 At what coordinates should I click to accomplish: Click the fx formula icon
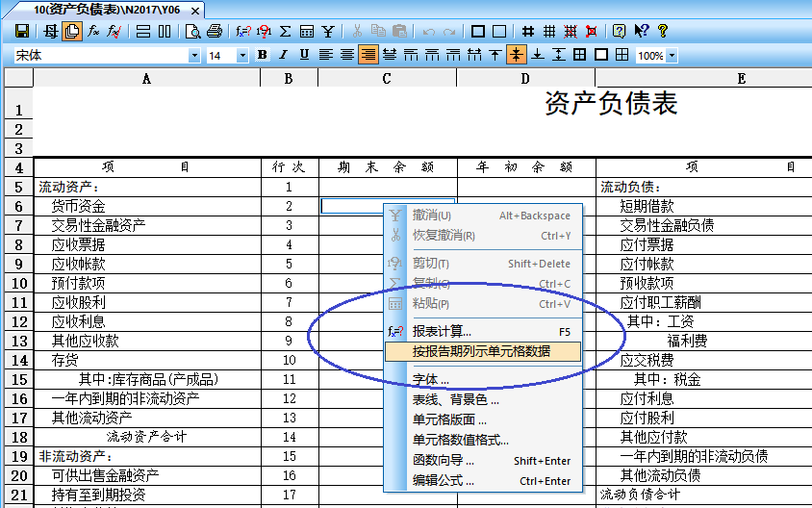[93, 31]
